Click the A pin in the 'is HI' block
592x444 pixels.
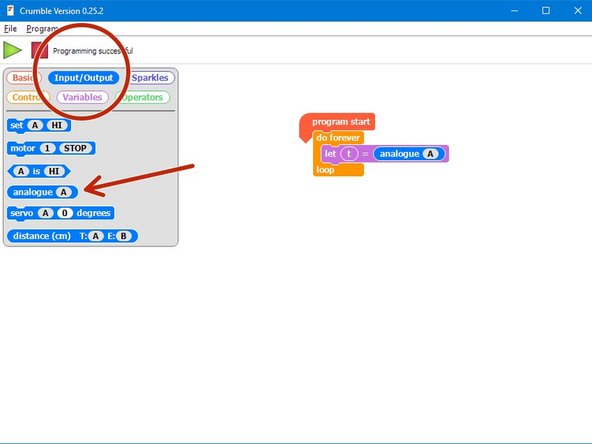(x=21, y=171)
